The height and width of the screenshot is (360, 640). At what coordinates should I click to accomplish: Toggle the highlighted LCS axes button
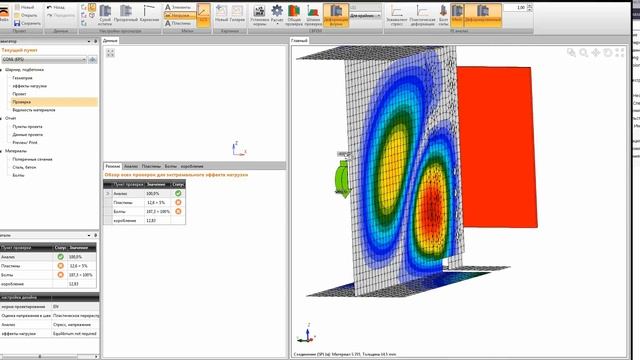coord(203,16)
